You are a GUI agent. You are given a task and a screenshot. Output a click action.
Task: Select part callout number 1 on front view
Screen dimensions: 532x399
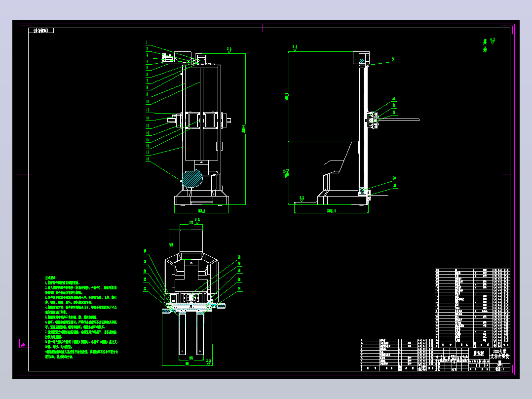[x=147, y=42]
